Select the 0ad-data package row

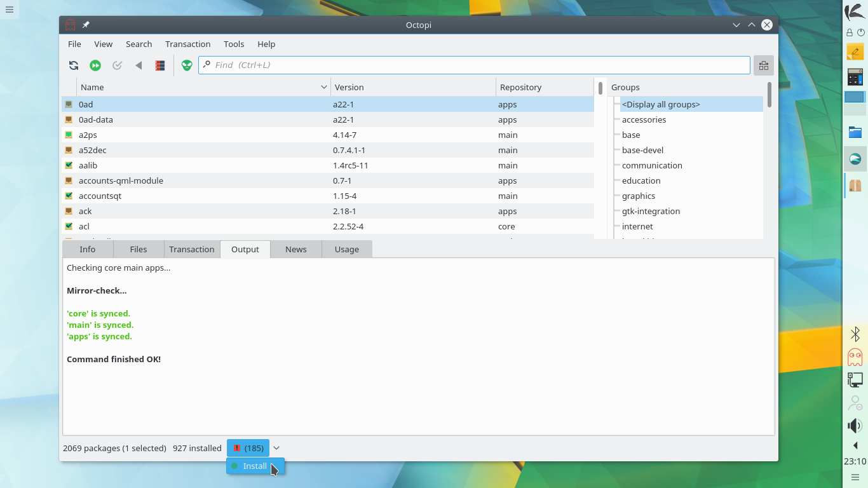pyautogui.click(x=328, y=119)
